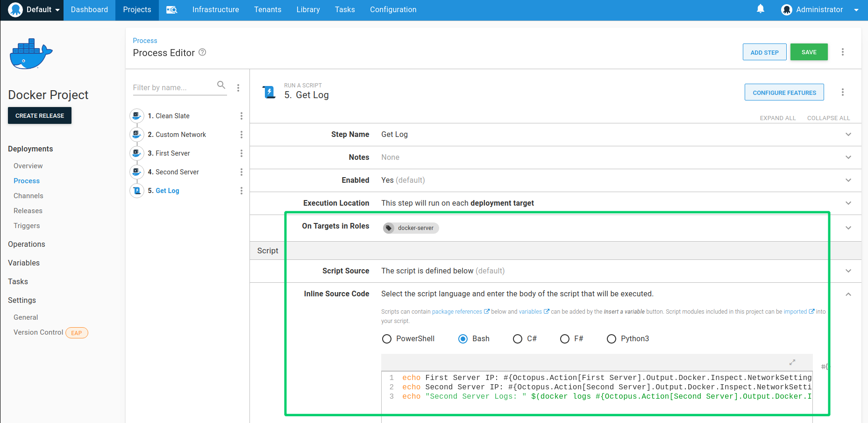Image resolution: width=868 pixels, height=423 pixels.
Task: Open overflow menu for Clean Slate step
Action: coord(242,116)
